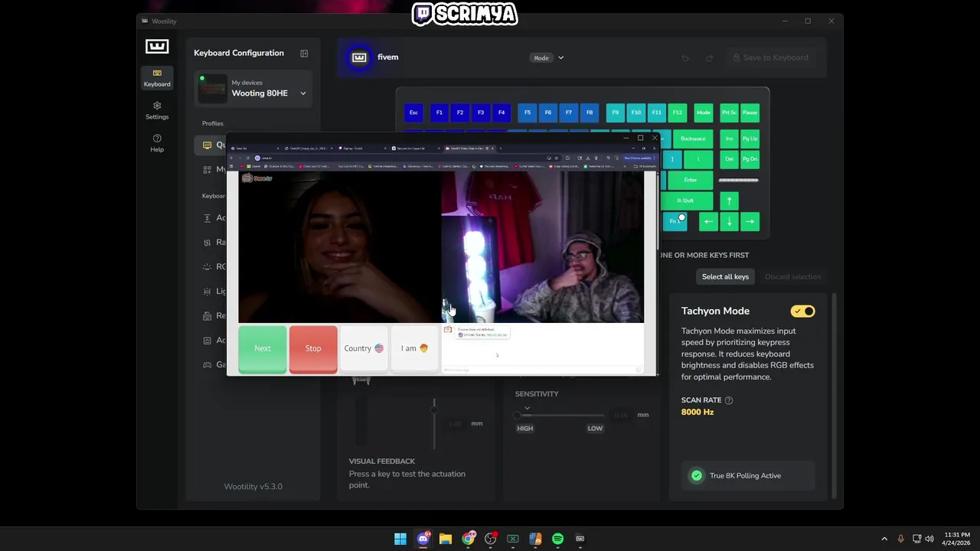Viewport: 980px width, 551px height.
Task: Switch to the ChatGPT browser tab
Action: (x=308, y=148)
